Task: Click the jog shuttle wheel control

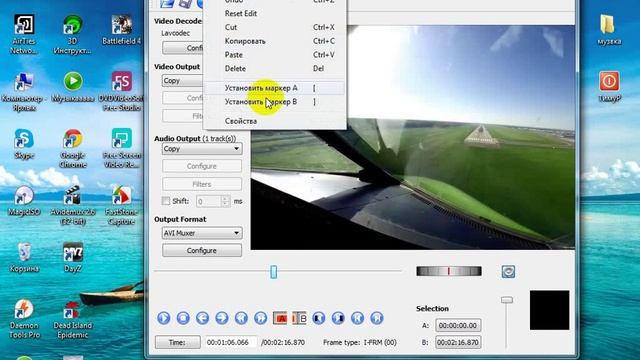Action: tap(449, 271)
